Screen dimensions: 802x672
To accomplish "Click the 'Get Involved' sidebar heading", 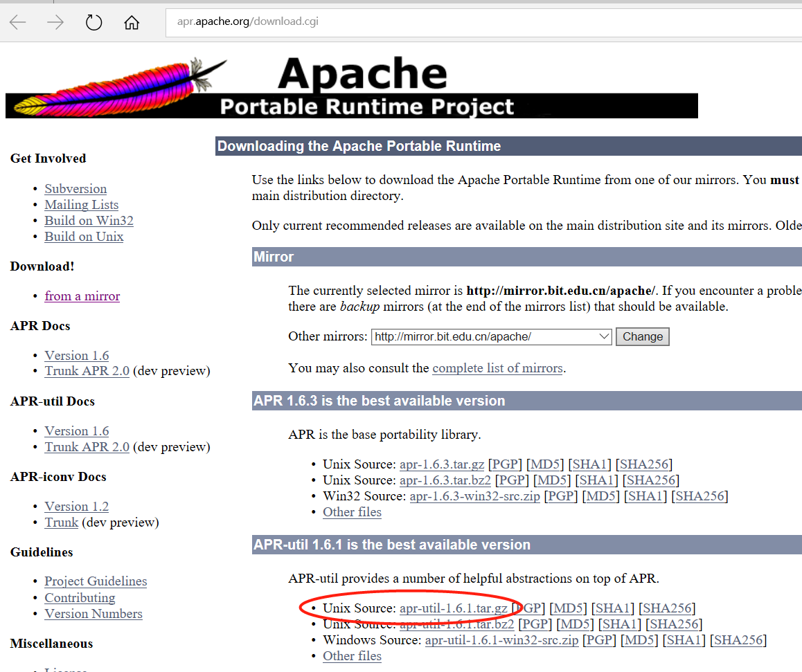I will point(48,158).
